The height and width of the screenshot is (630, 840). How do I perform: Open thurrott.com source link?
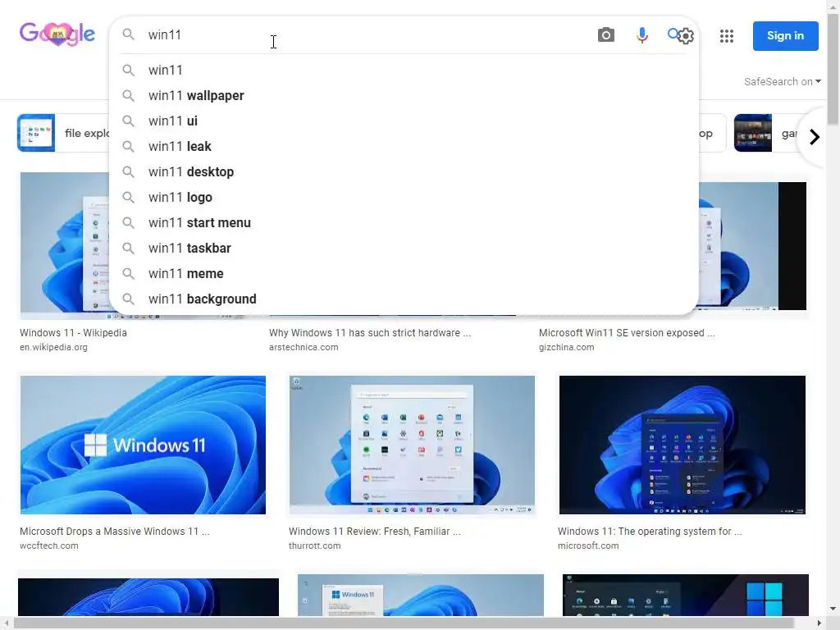(314, 546)
